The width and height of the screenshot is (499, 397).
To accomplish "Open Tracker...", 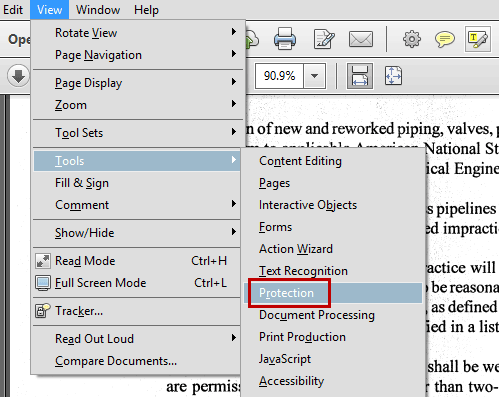I will click(x=137, y=311).
